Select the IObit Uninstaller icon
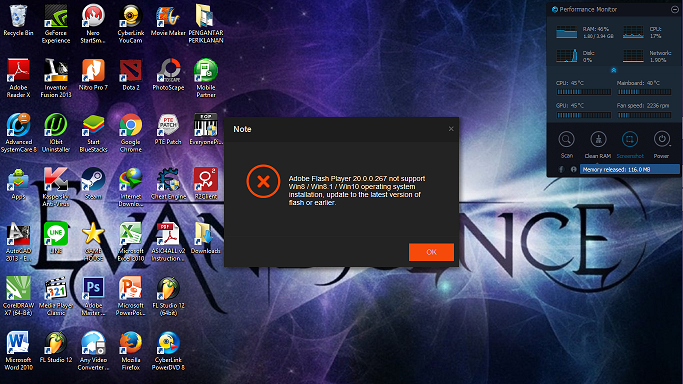Viewport: 683px width, 384px height. coord(56,133)
